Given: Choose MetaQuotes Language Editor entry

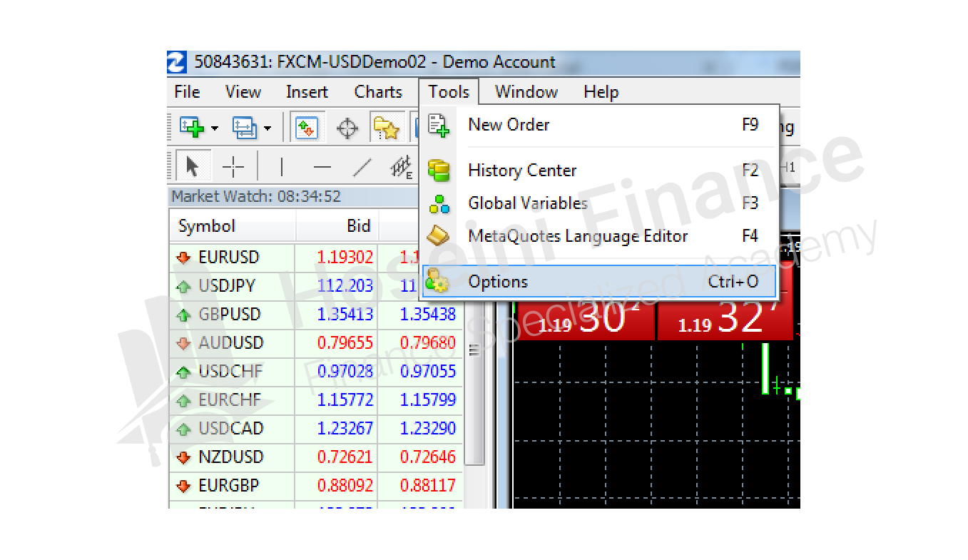Looking at the screenshot, I should [x=599, y=236].
